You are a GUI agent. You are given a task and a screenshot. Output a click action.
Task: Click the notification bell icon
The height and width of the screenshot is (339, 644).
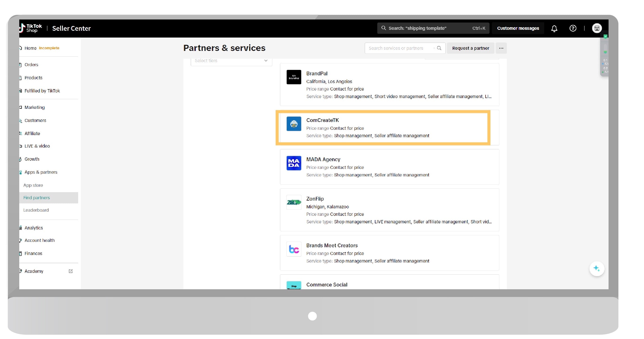[554, 28]
